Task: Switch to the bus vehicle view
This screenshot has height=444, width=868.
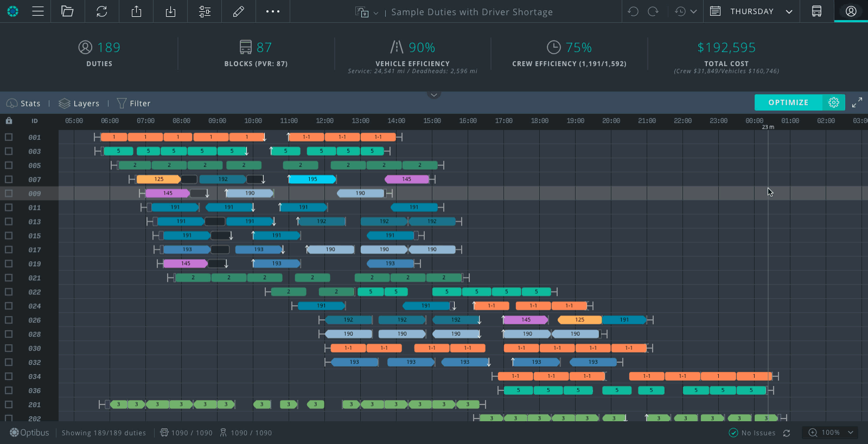Action: pyautogui.click(x=816, y=11)
